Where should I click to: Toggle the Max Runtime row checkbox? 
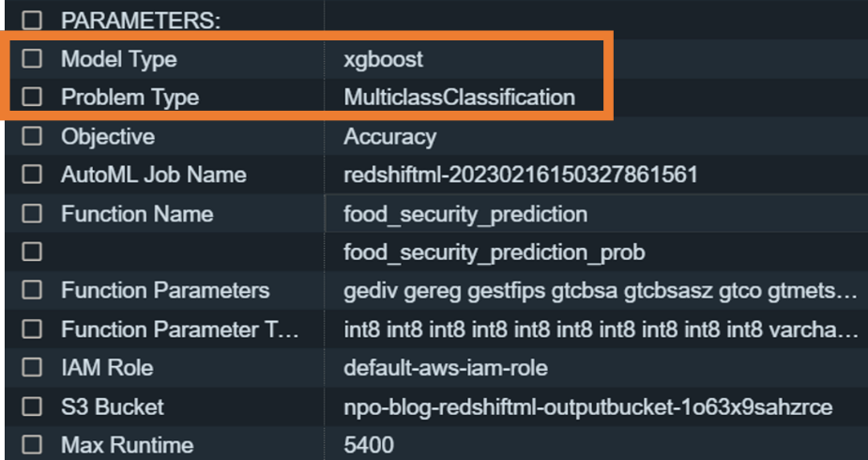pos(32,444)
